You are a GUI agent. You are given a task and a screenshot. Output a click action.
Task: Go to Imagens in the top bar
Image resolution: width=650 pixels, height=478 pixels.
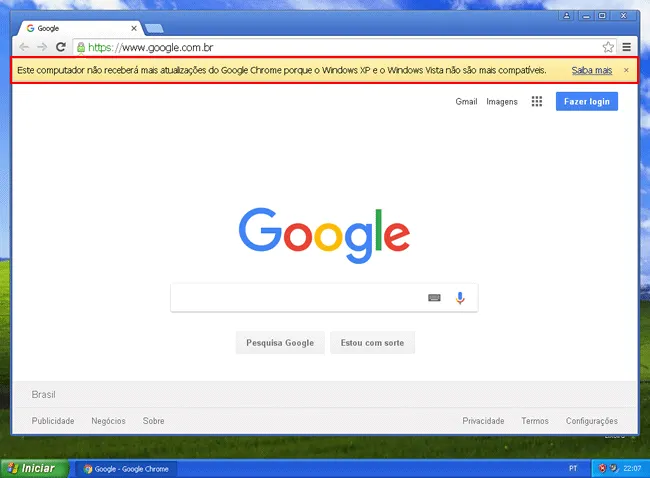(502, 102)
